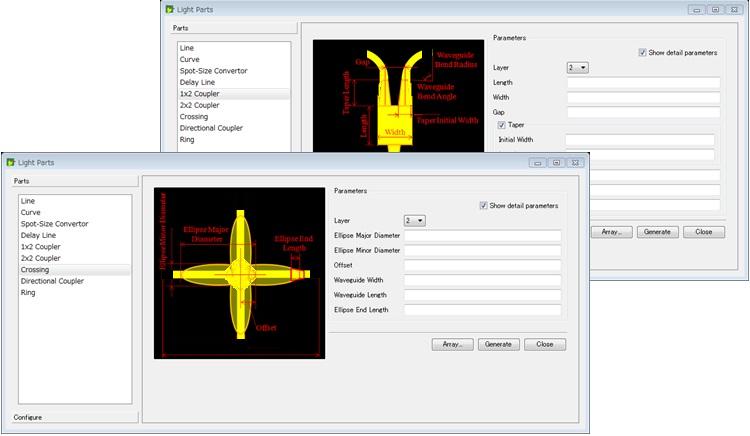The width and height of the screenshot is (750, 436).
Task: Close the back Light Parts window via X
Action: click(x=734, y=10)
